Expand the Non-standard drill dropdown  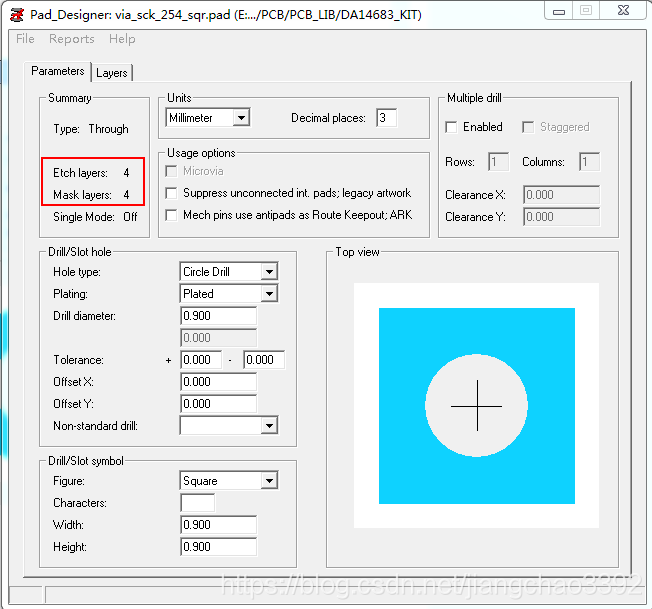(x=268, y=426)
